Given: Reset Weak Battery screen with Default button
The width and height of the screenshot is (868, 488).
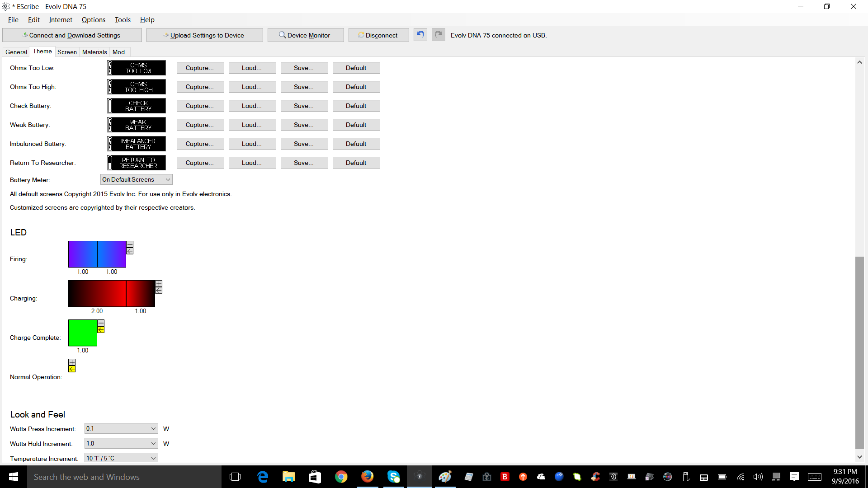Looking at the screenshot, I should click(356, 125).
